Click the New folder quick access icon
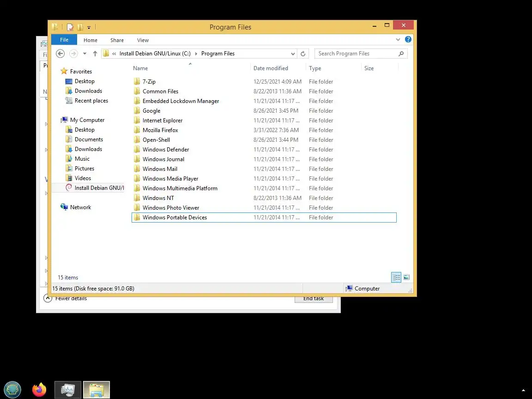532x399 pixels. coord(80,27)
